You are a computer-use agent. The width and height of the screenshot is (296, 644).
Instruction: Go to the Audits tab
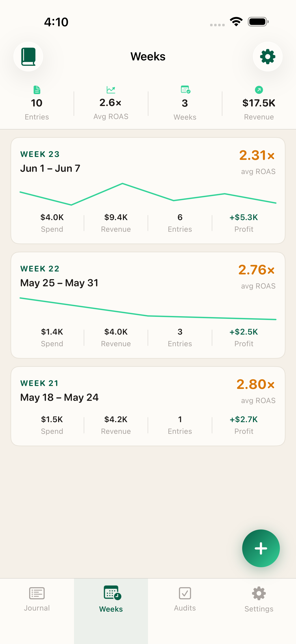click(x=185, y=600)
